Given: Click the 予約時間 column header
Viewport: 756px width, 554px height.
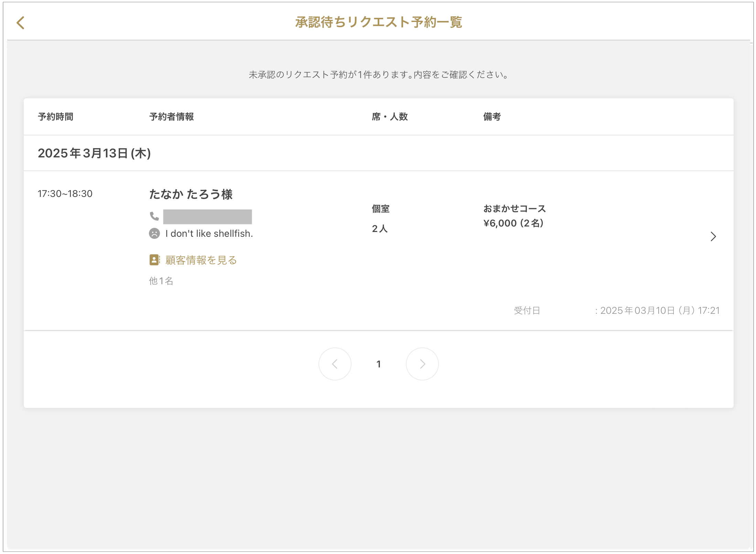Looking at the screenshot, I should tap(55, 117).
